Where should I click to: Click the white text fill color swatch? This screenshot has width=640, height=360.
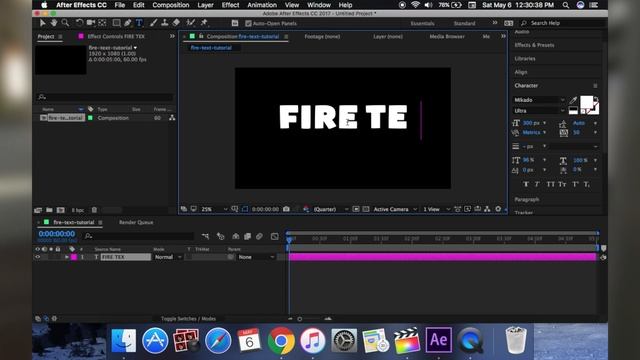click(587, 102)
